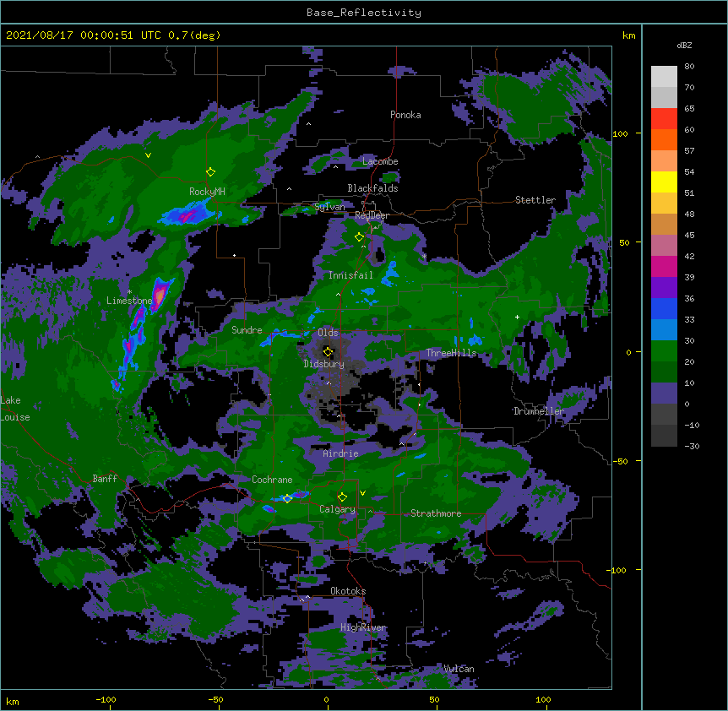The image size is (728, 711).
Task: Click the Olds town label
Action: click(328, 333)
